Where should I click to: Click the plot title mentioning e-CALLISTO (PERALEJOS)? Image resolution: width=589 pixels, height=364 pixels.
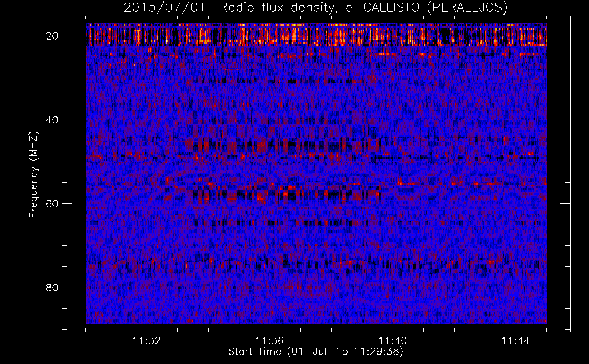315,7
